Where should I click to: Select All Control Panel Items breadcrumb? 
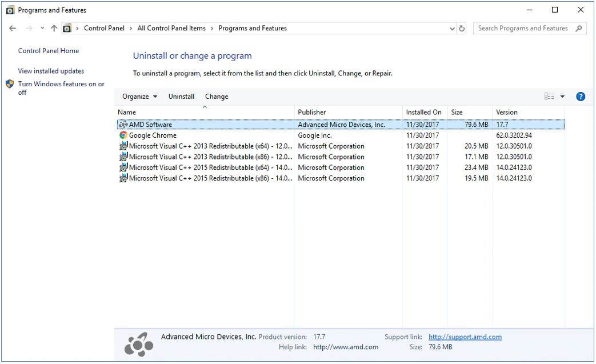click(171, 28)
